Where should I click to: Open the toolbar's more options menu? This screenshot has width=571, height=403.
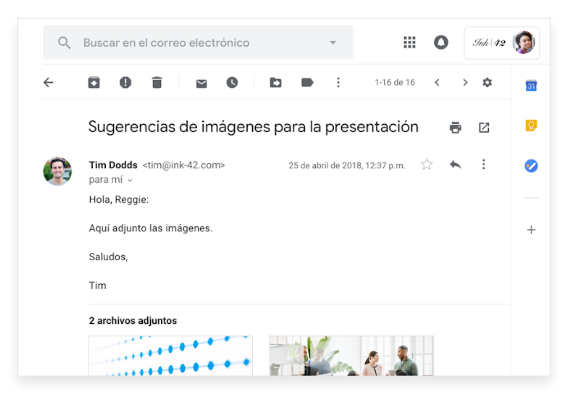pos(338,83)
